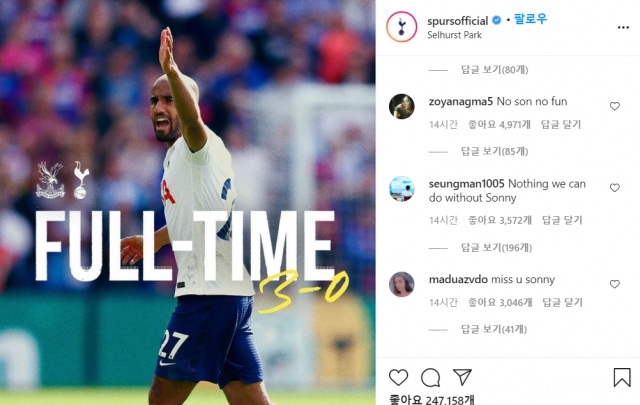Screen dimensions: 640x405
Task: Open the comment bubble icon
Action: (x=431, y=377)
